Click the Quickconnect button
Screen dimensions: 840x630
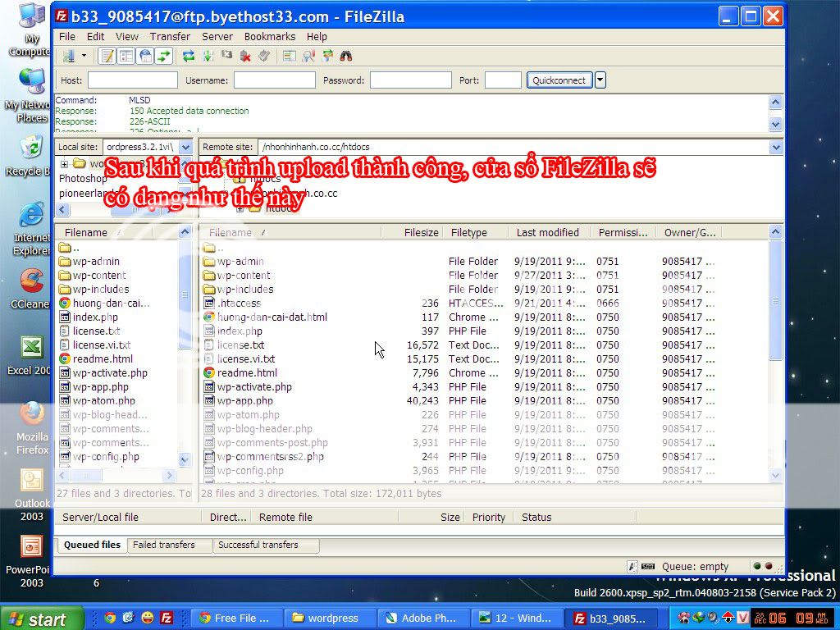559,80
